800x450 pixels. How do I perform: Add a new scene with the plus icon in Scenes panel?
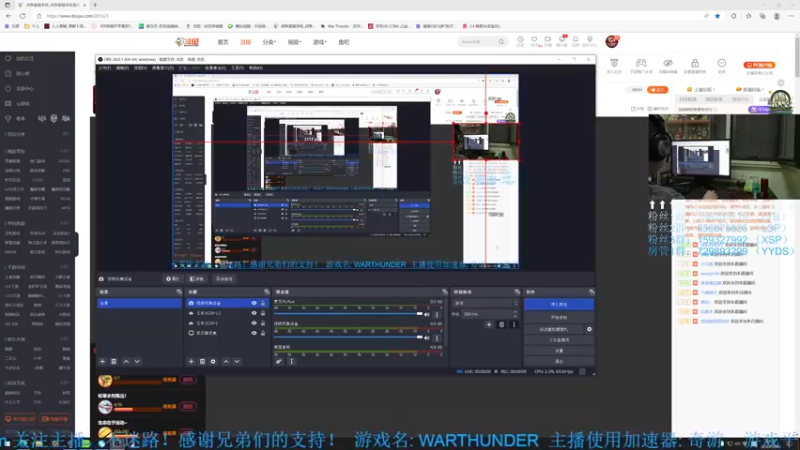pyautogui.click(x=103, y=361)
